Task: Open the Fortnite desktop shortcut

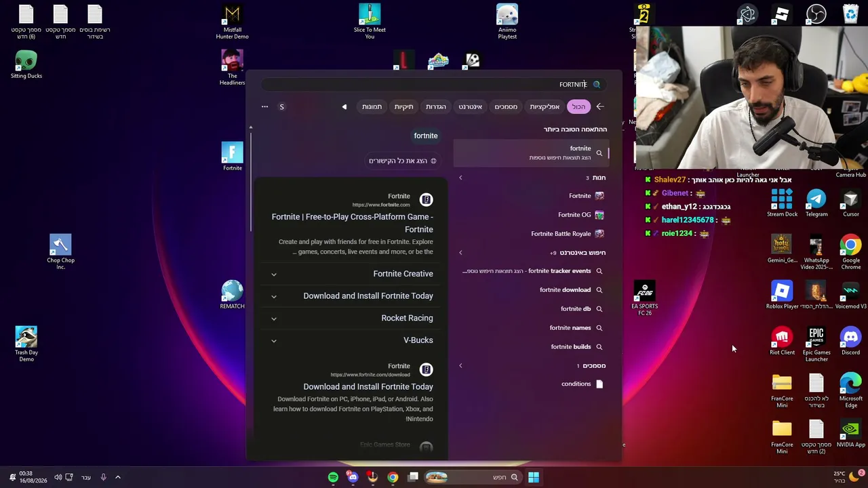Action: 232,157
